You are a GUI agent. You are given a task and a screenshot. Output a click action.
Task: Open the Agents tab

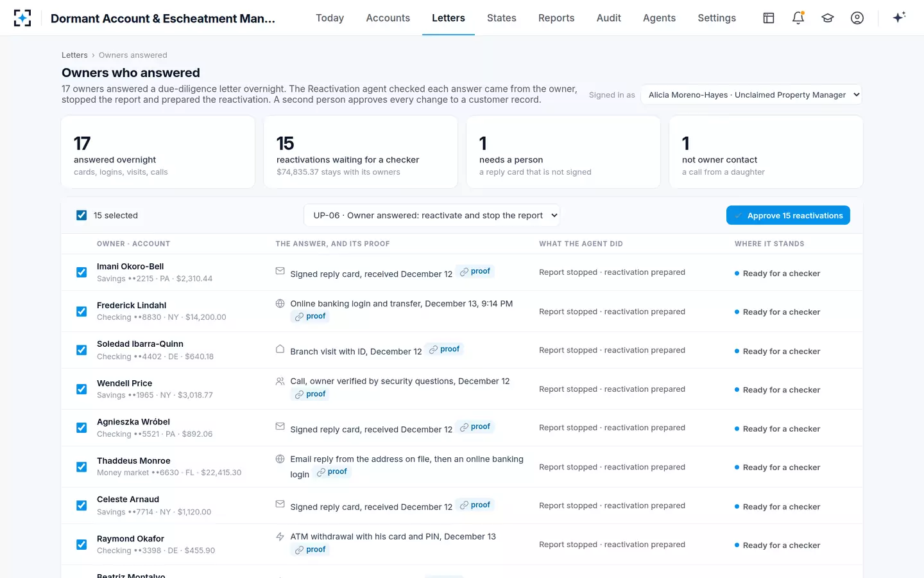coord(659,18)
